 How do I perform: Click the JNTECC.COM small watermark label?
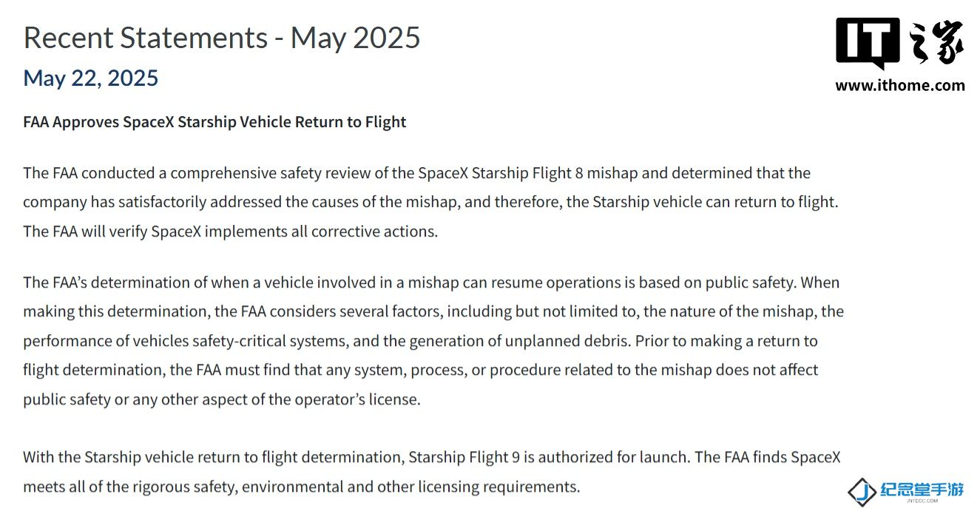tap(922, 501)
